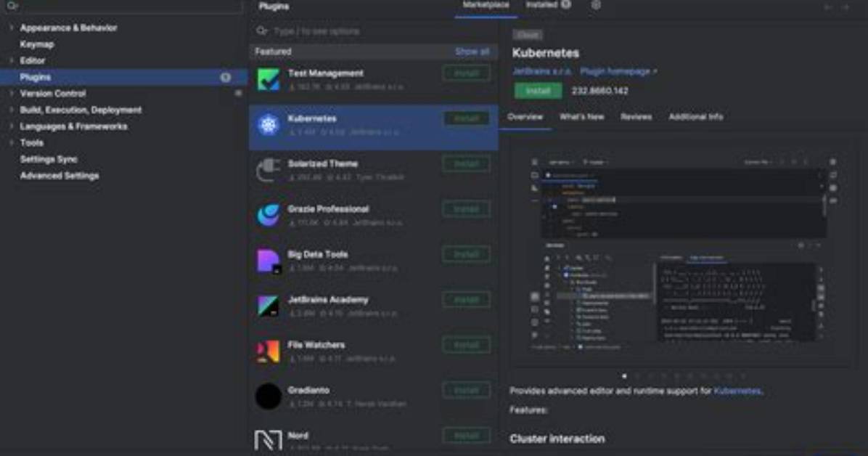The image size is (868, 456).
Task: Expand the Editor settings group
Action: [x=12, y=60]
